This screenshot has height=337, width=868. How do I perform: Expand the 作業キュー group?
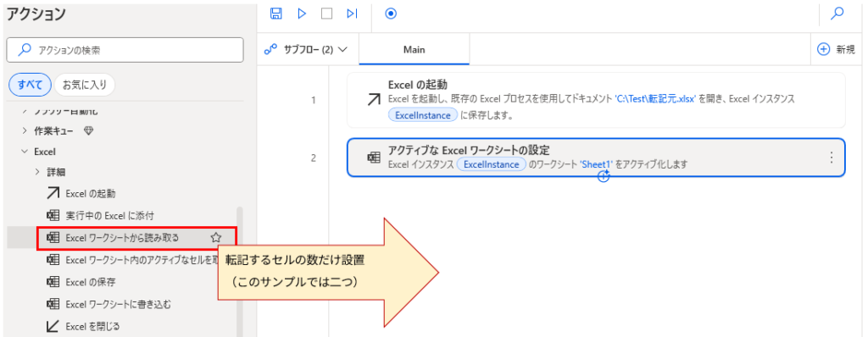[x=25, y=130]
